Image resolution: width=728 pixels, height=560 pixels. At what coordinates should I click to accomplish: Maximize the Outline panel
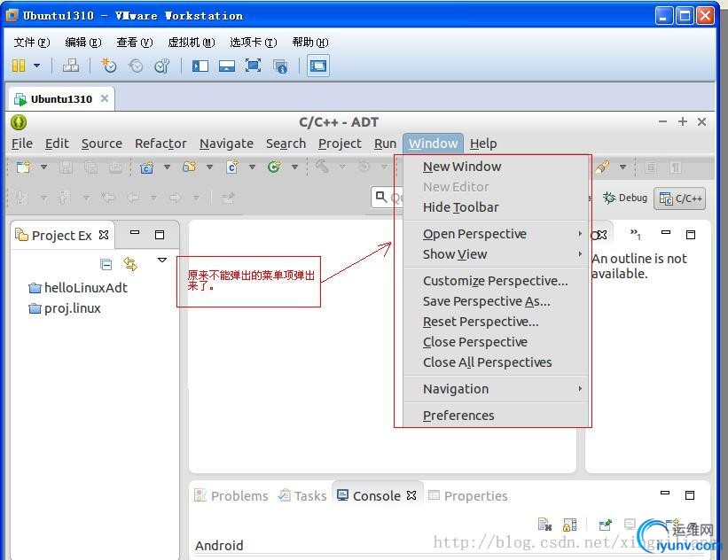(691, 235)
